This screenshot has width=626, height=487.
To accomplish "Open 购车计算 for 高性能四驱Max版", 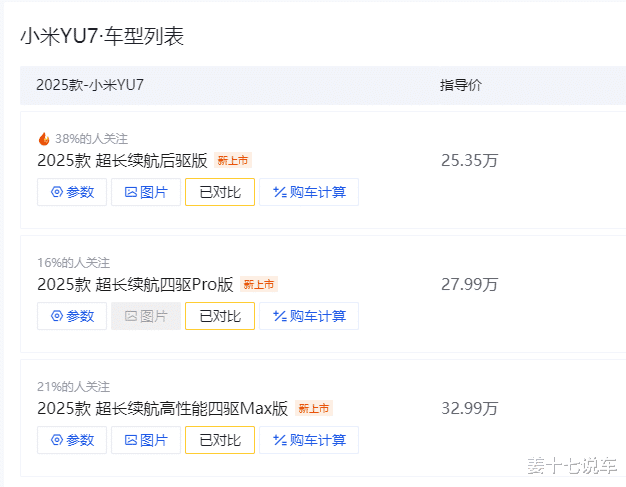I will pos(309,440).
